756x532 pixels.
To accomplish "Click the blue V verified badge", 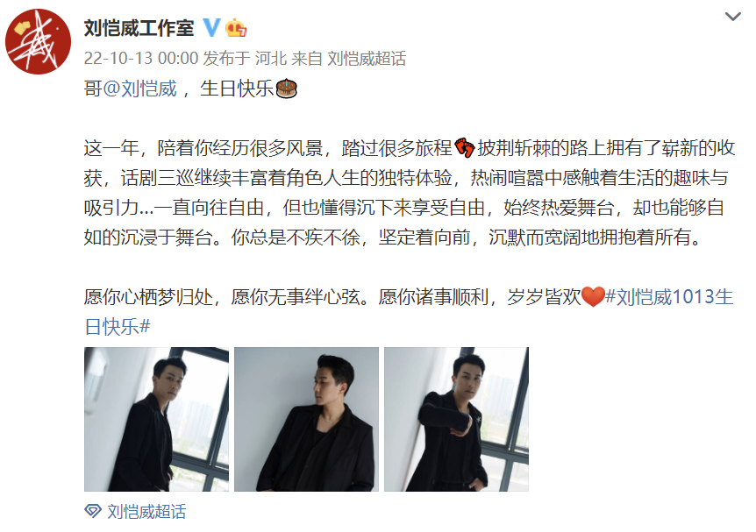I will [211, 27].
